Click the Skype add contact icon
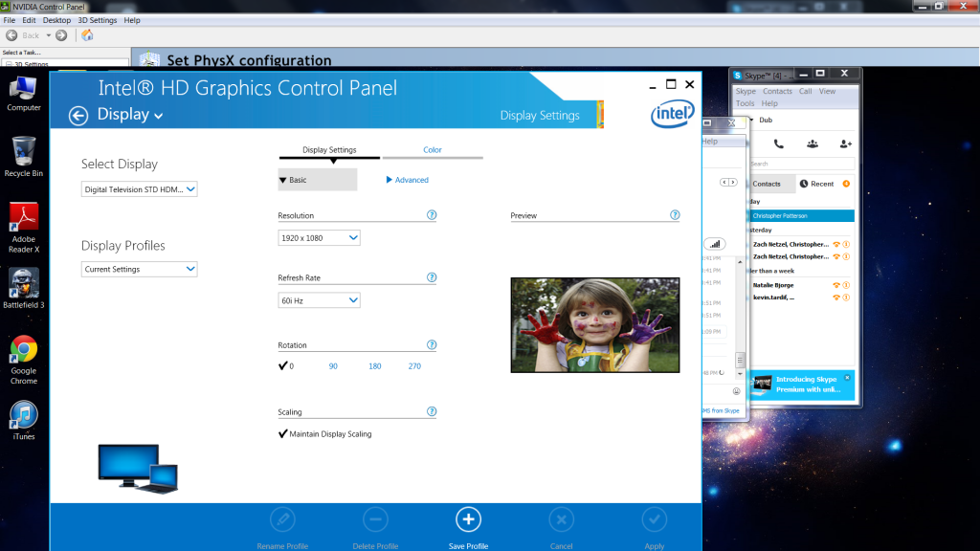This screenshot has height=551, width=980. [846, 144]
